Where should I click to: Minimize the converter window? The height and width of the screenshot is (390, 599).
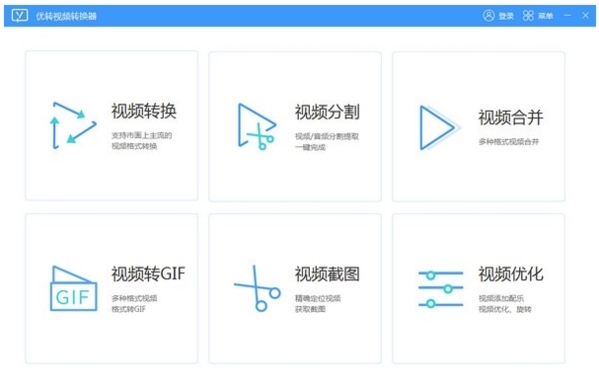(567, 16)
